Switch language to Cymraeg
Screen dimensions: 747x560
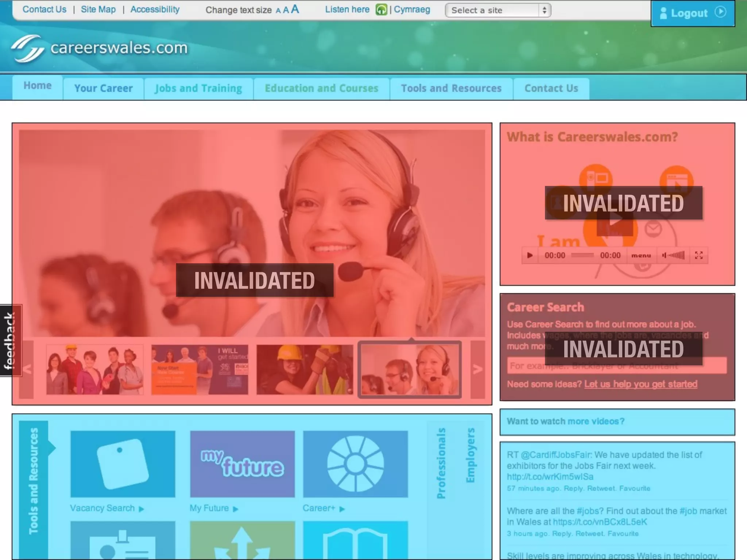(412, 9)
